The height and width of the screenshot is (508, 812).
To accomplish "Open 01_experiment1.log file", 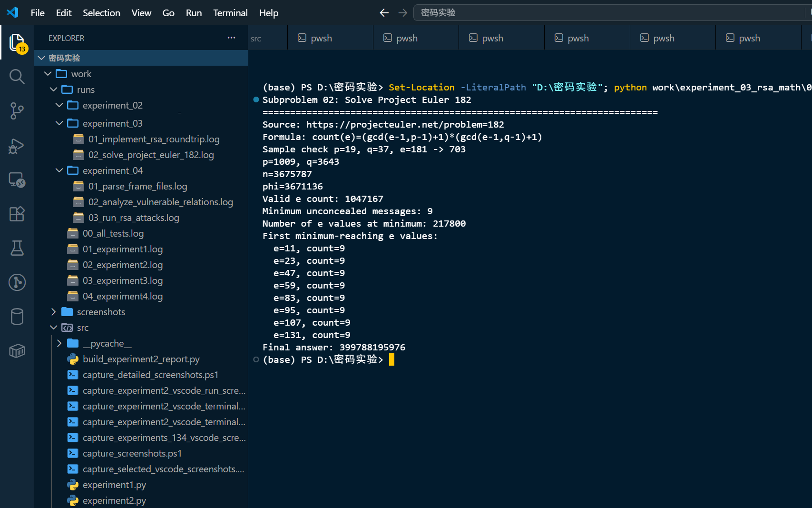I will (122, 249).
